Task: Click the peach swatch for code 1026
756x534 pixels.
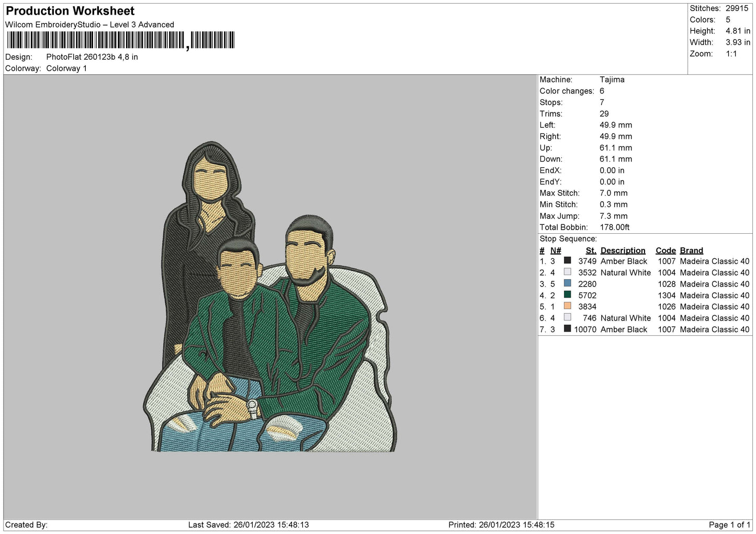Action: click(x=567, y=306)
